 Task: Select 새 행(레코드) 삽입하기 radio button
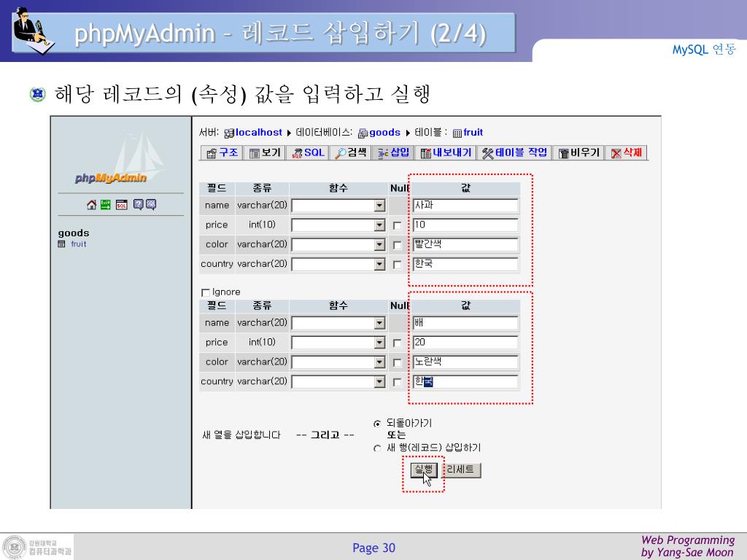pyautogui.click(x=377, y=448)
